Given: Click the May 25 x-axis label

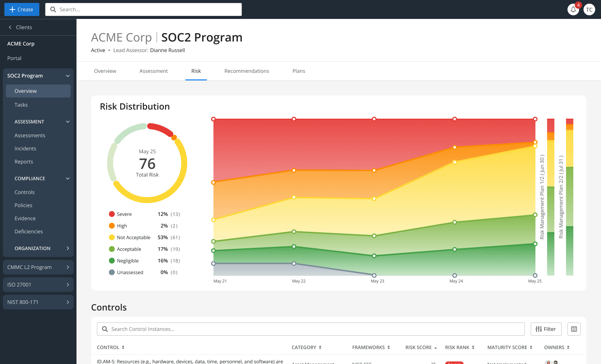Looking at the screenshot, I should [535, 281].
